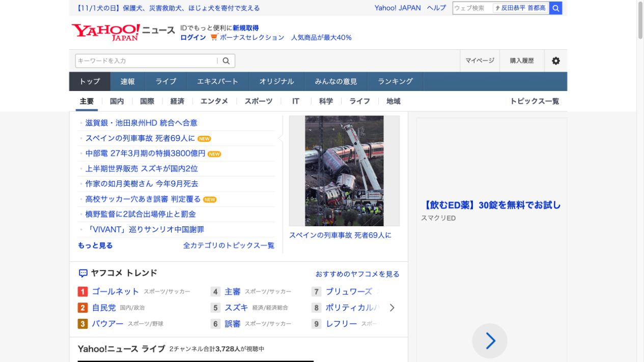Click the keyword search magnifier icon
The image size is (644, 362).
pos(226,61)
